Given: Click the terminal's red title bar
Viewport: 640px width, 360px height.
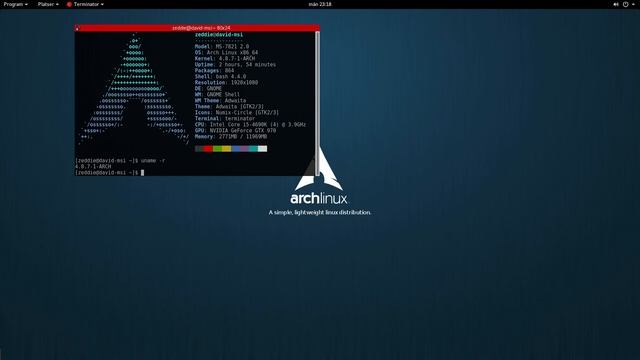Looking at the screenshot, I should point(197,28).
